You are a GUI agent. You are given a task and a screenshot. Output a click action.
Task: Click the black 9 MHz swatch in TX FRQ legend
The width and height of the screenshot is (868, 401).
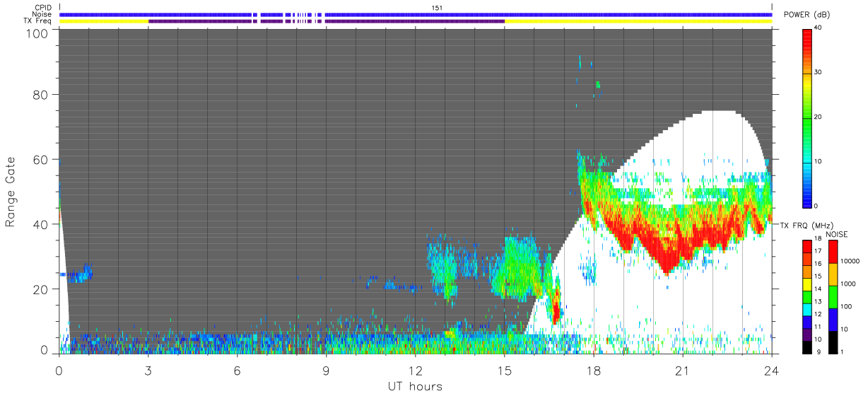[x=807, y=346]
